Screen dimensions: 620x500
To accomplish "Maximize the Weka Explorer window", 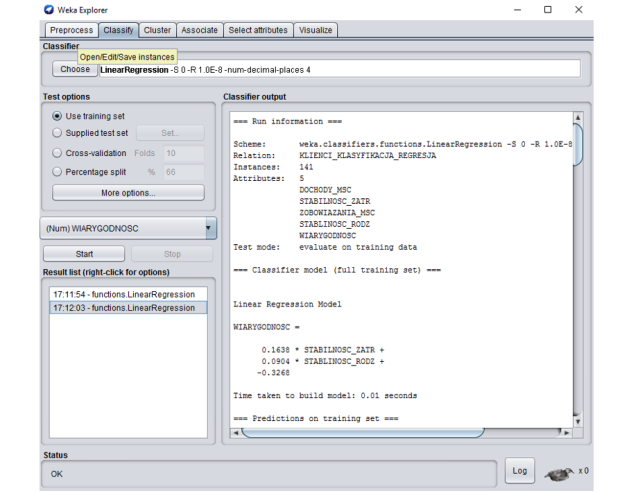I will click(548, 9).
